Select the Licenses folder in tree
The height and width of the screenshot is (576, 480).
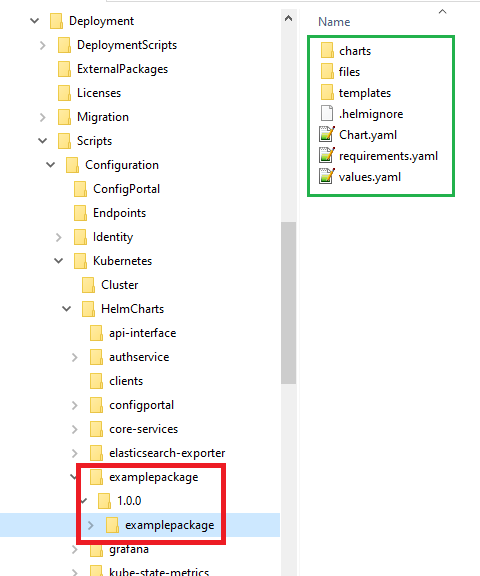point(89,93)
